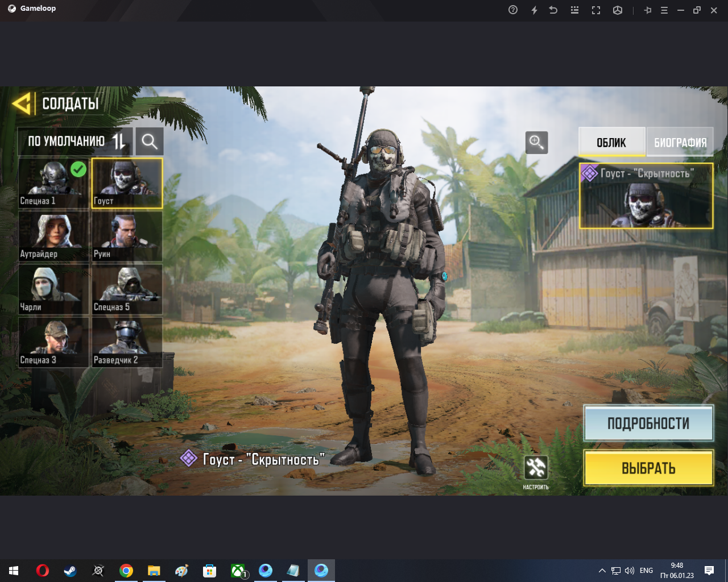This screenshot has height=582, width=728.
Task: Open soldier search with the magnifier icon
Action: (150, 142)
